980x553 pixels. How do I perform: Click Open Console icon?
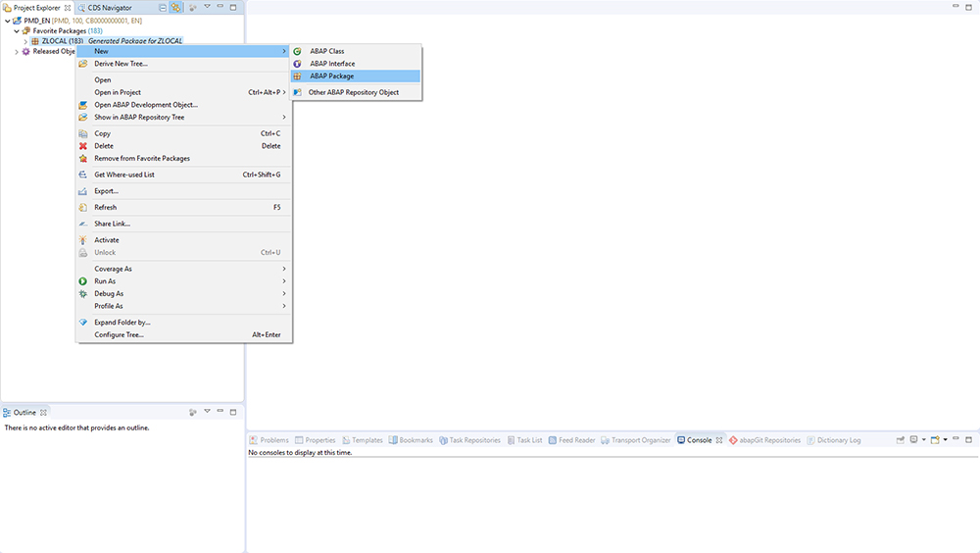[935, 440]
